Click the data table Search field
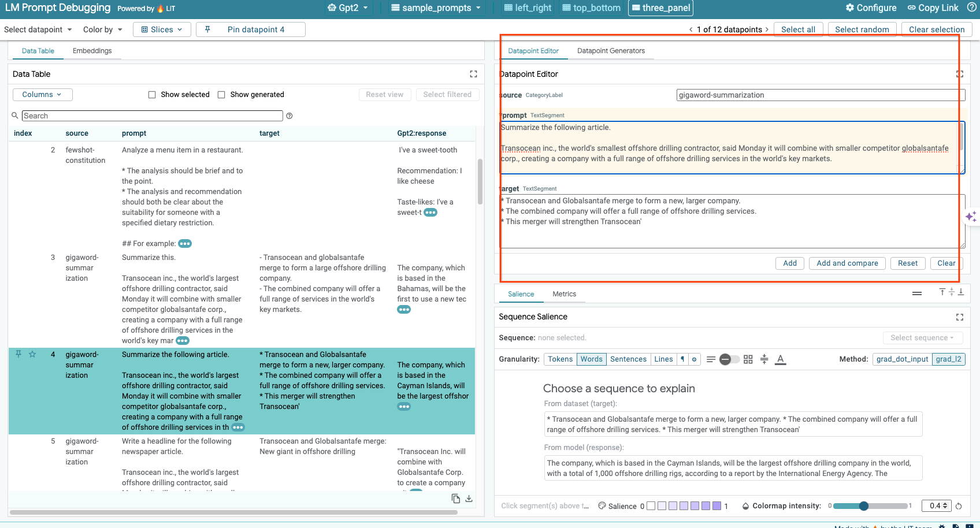Image resolution: width=980 pixels, height=528 pixels. point(152,116)
